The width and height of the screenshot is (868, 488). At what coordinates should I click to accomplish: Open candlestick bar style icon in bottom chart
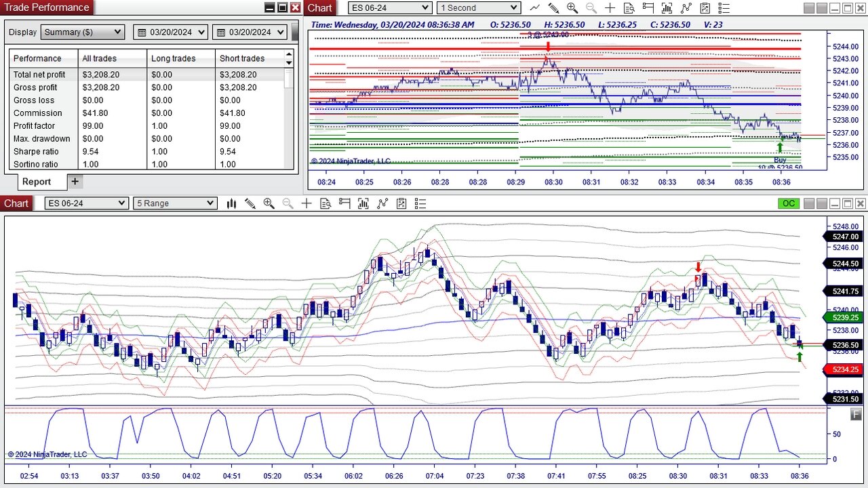tap(231, 203)
